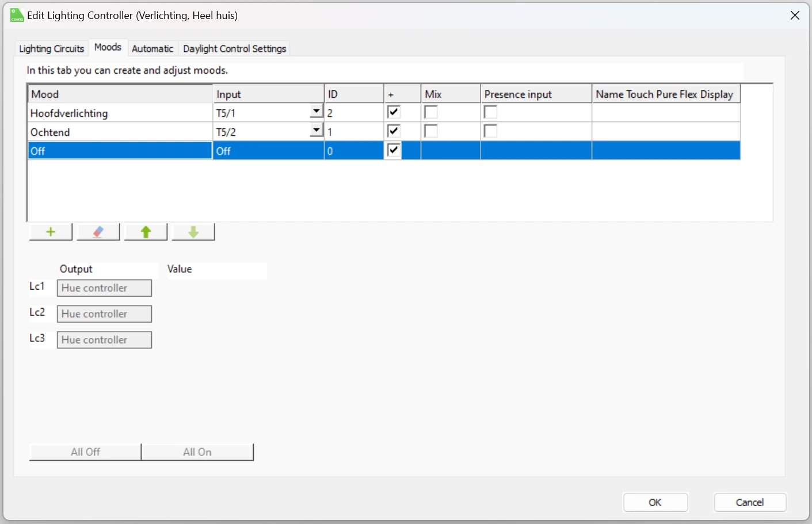This screenshot has height=524, width=812.
Task: Open the Hue controller settings for Lc1
Action: click(x=104, y=288)
